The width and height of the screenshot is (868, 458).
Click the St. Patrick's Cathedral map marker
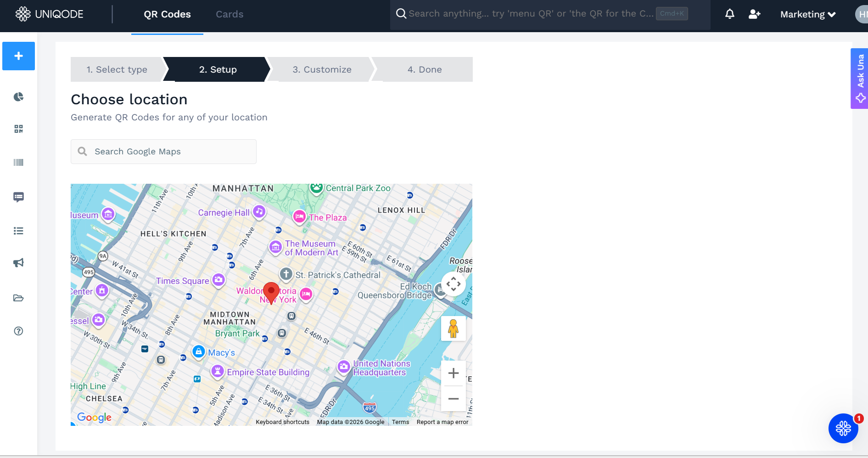click(x=286, y=274)
